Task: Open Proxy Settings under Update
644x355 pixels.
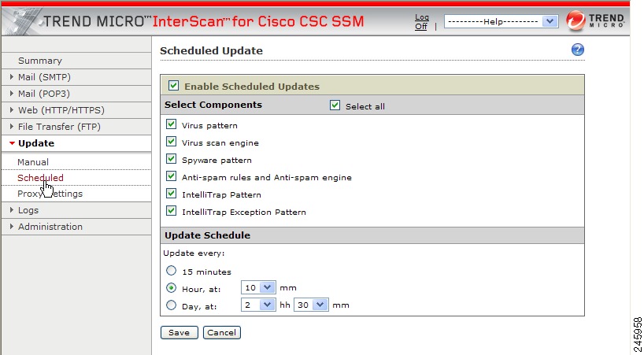Action: click(50, 194)
